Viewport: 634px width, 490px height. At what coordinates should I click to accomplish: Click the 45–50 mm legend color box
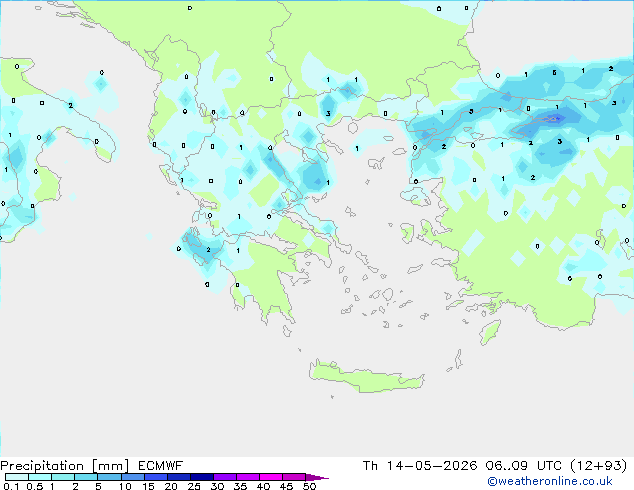click(294, 477)
